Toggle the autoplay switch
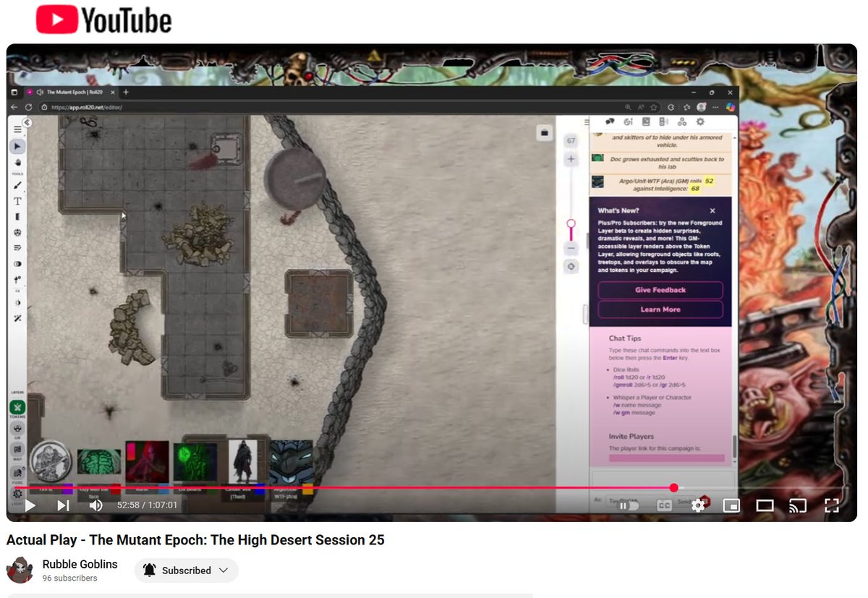Screen dimensions: 868x598 coord(629,505)
